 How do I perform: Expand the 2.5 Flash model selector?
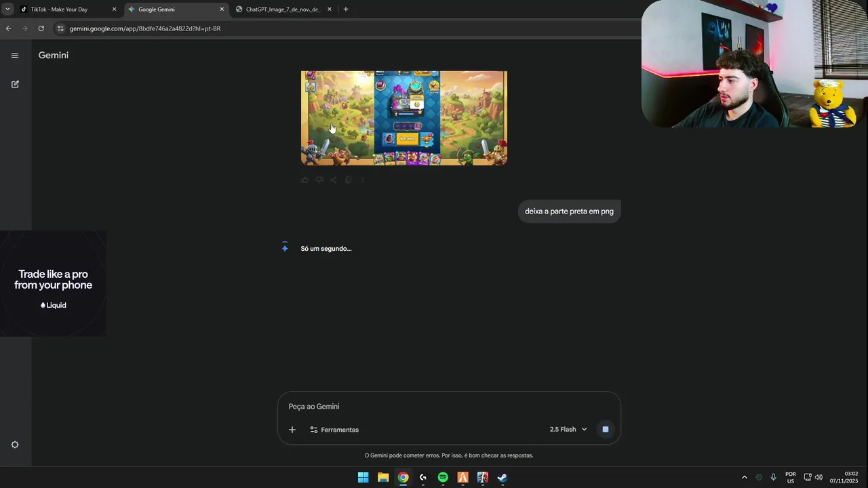pos(568,429)
